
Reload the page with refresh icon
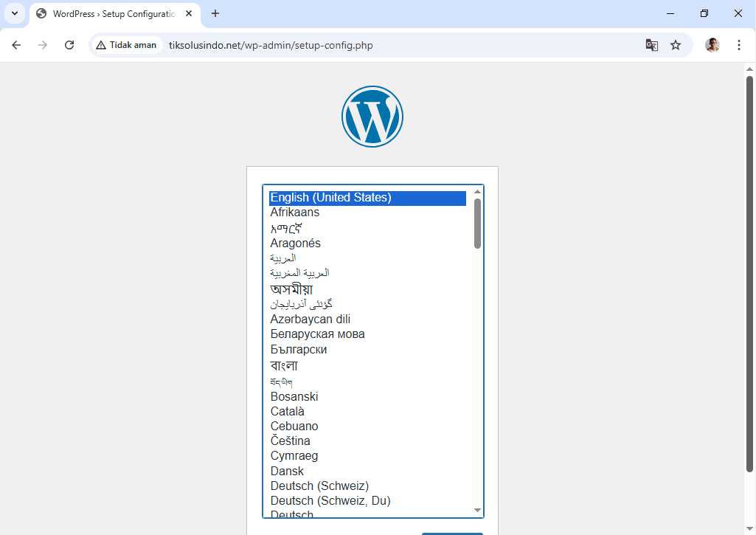pyautogui.click(x=69, y=45)
